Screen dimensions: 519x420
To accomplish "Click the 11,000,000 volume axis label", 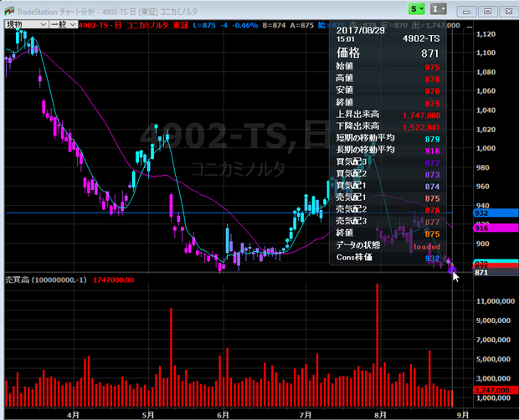I will (x=496, y=301).
